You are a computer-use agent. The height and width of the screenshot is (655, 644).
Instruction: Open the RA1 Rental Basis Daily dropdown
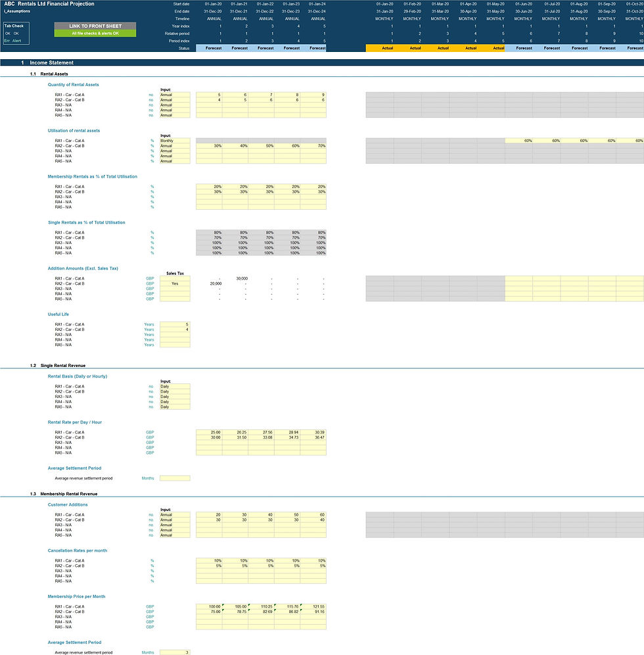[x=175, y=387]
